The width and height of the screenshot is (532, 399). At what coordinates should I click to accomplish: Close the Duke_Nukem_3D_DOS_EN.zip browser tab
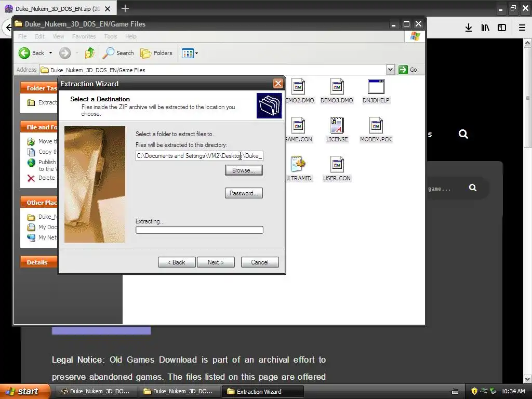click(x=108, y=9)
